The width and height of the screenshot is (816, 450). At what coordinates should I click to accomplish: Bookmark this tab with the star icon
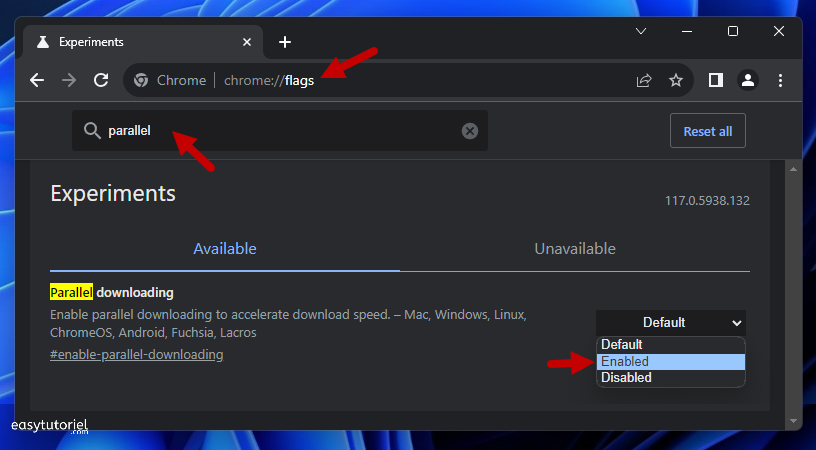(x=675, y=80)
